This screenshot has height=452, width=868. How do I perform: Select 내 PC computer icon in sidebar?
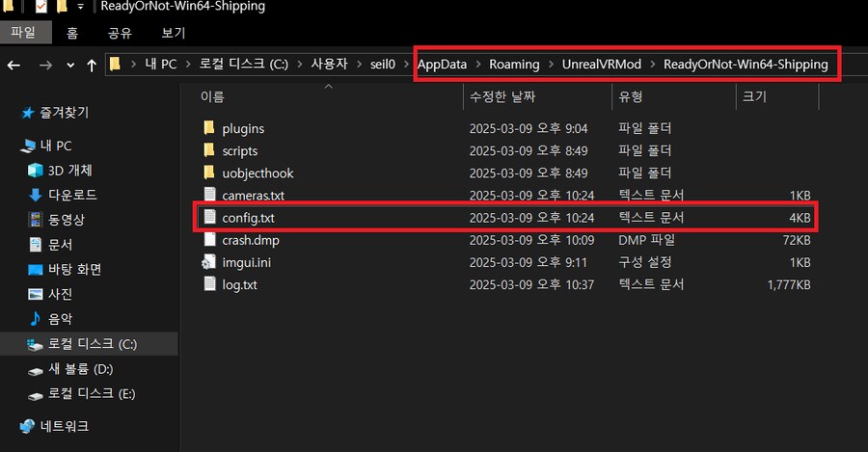click(28, 146)
